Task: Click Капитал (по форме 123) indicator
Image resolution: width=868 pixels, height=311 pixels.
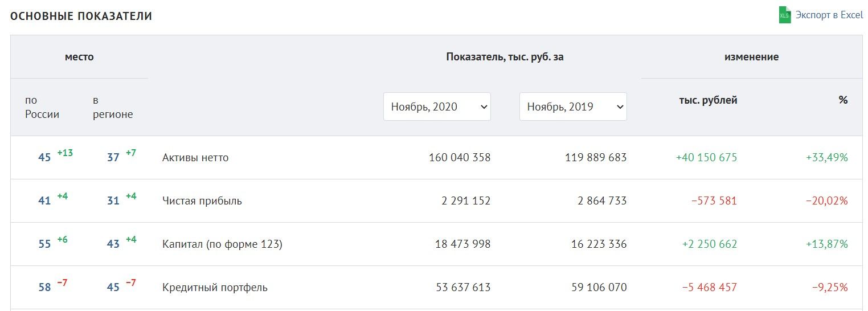Action: pos(223,244)
